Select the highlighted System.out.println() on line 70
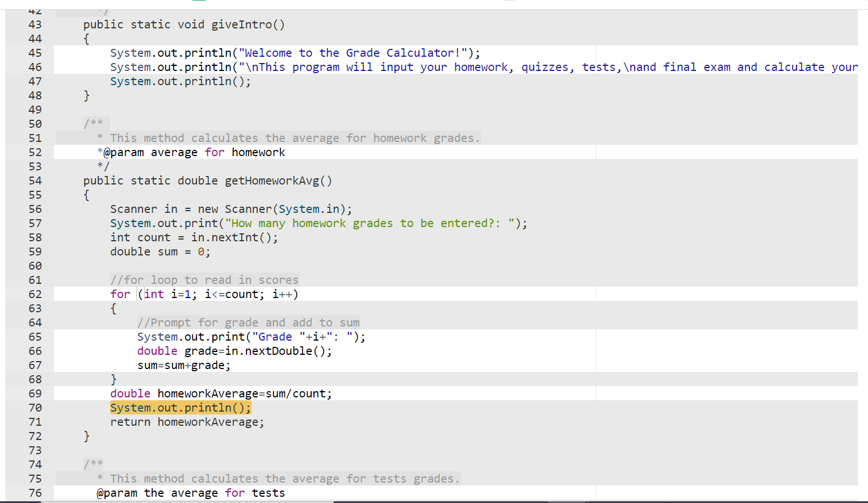The image size is (868, 503). pyautogui.click(x=180, y=408)
